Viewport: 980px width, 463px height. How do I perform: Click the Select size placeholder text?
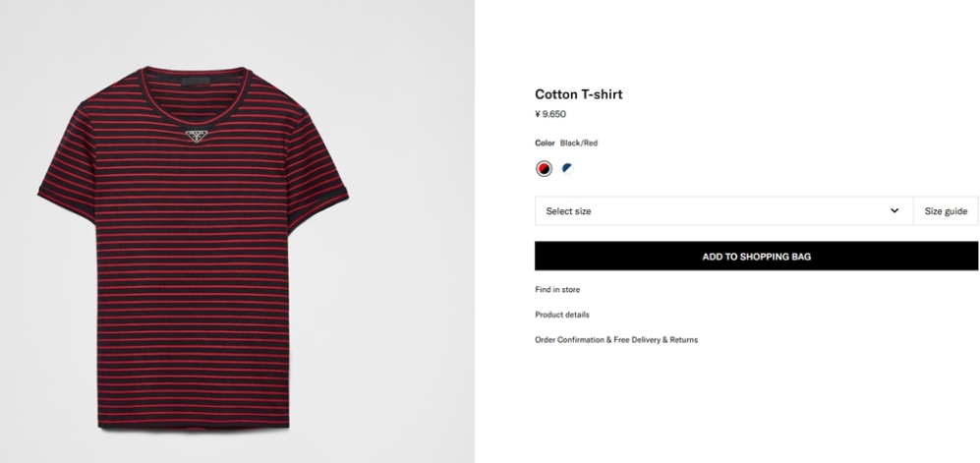click(568, 211)
